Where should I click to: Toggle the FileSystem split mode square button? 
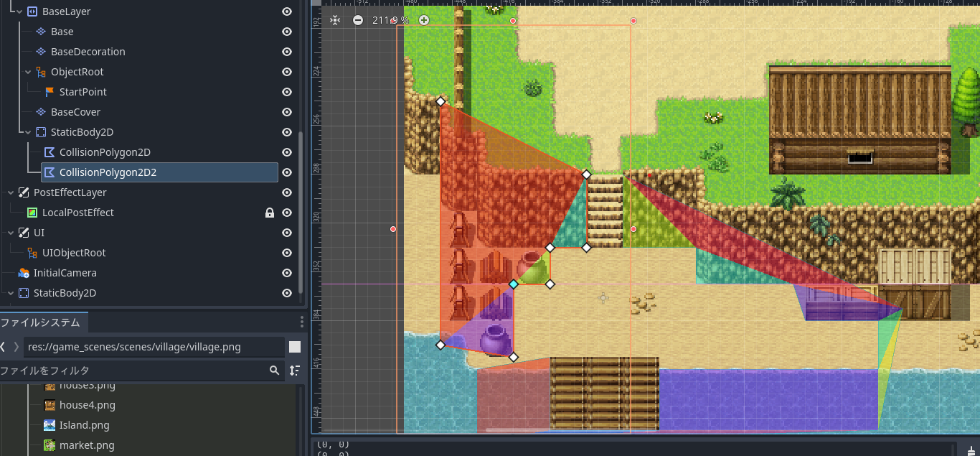pyautogui.click(x=295, y=347)
